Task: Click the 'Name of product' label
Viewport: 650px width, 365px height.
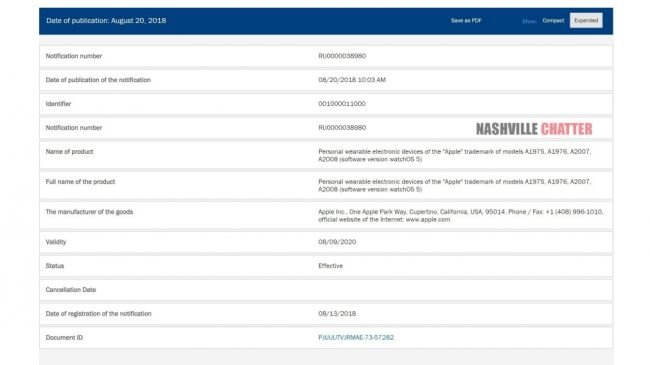Action: [x=70, y=151]
